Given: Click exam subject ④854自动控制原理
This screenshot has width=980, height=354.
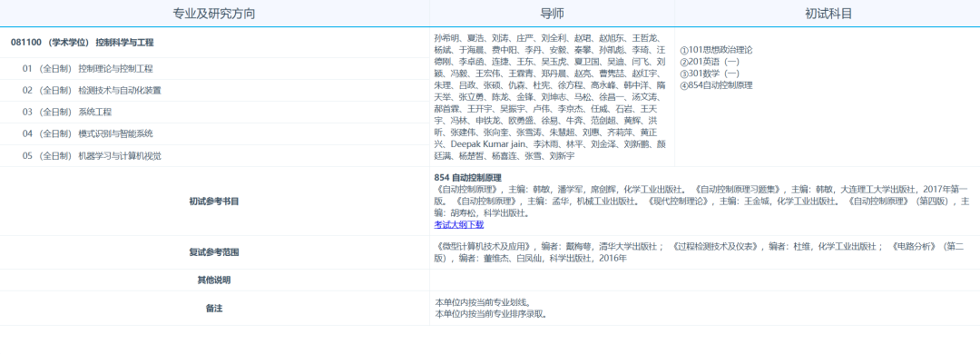Looking at the screenshot, I should [x=716, y=85].
